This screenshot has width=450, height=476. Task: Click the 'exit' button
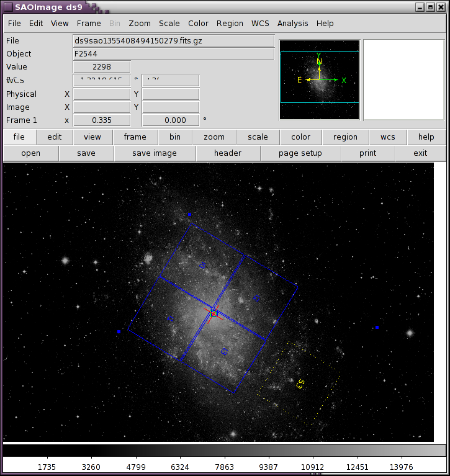(x=420, y=153)
